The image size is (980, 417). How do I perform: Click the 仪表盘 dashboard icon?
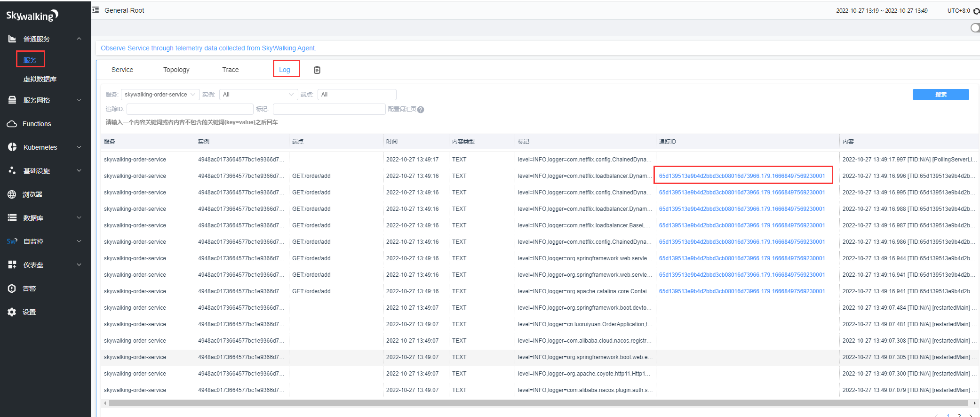tap(12, 265)
